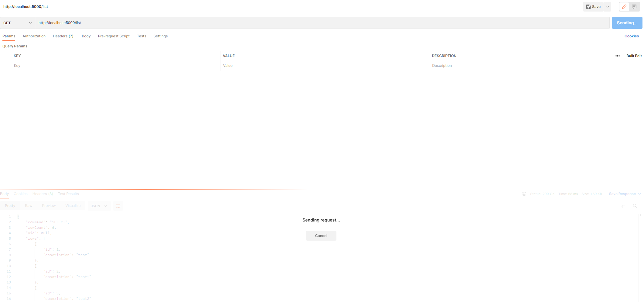The image size is (644, 302).
Task: Open the three-dot column options icon
Action: tap(618, 56)
